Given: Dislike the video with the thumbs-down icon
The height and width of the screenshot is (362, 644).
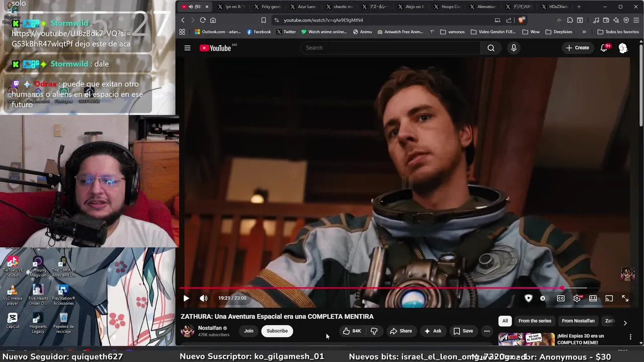Looking at the screenshot, I should [x=374, y=331].
